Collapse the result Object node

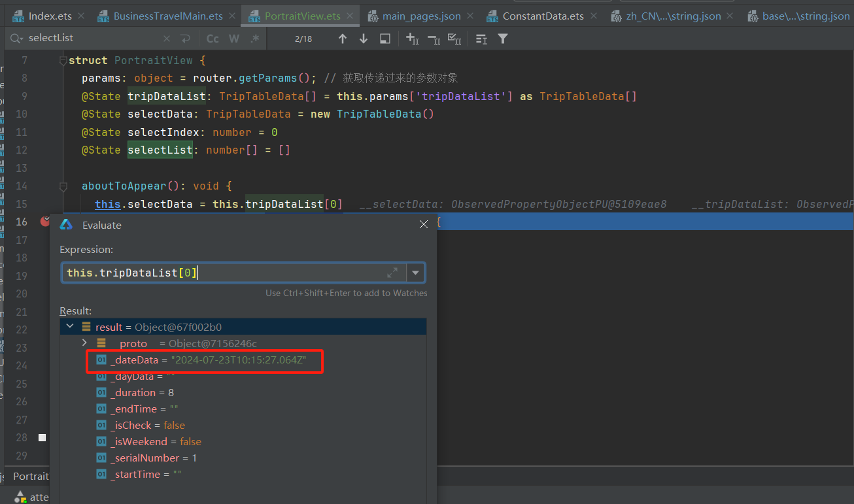point(70,326)
